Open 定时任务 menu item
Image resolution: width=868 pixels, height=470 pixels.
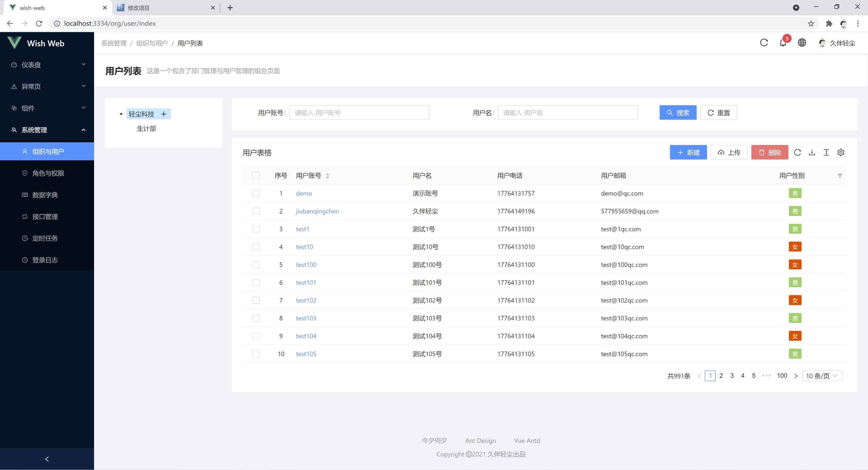(x=47, y=238)
